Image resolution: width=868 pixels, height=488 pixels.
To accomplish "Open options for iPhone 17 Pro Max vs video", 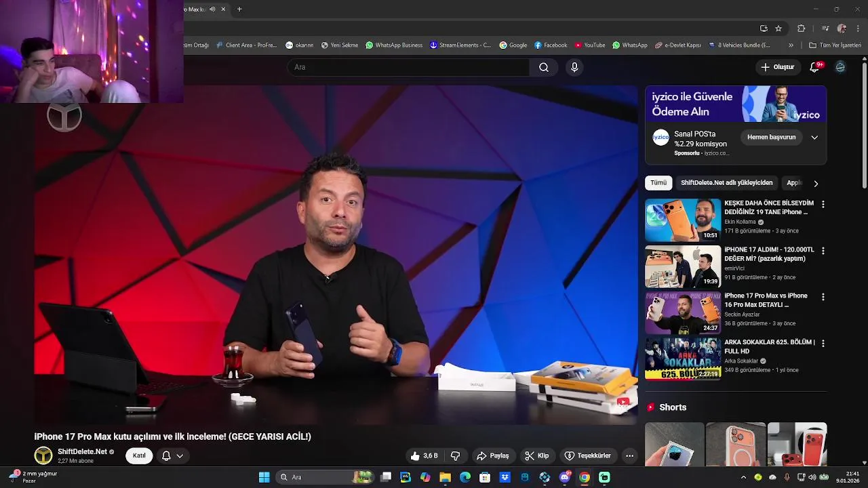I will (x=823, y=297).
